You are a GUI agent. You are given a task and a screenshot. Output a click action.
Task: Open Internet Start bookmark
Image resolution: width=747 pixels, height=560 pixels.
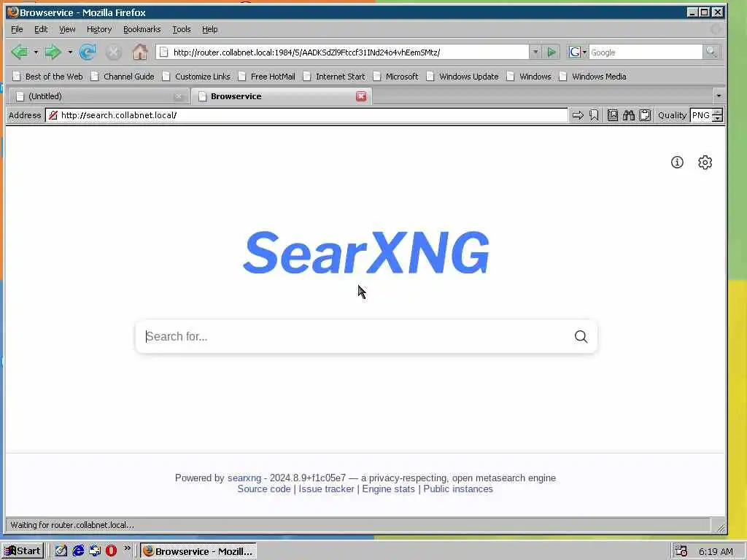click(x=334, y=76)
